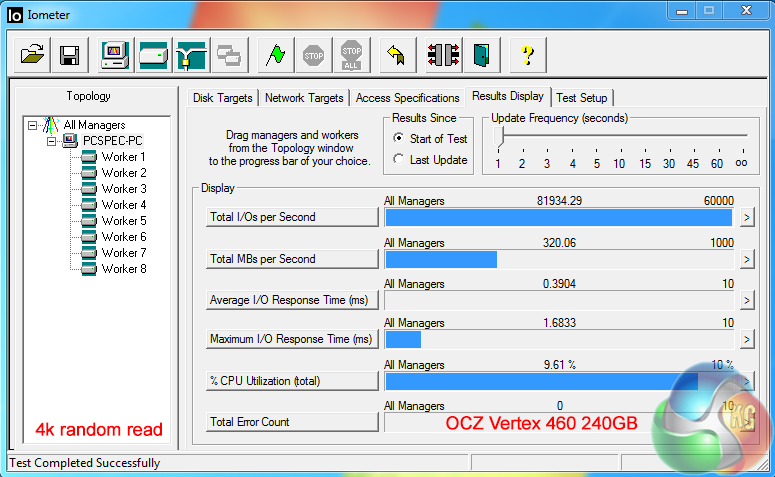Click % CPU Utilization (total) button
Image resolution: width=775 pixels, height=477 pixels.
point(292,381)
